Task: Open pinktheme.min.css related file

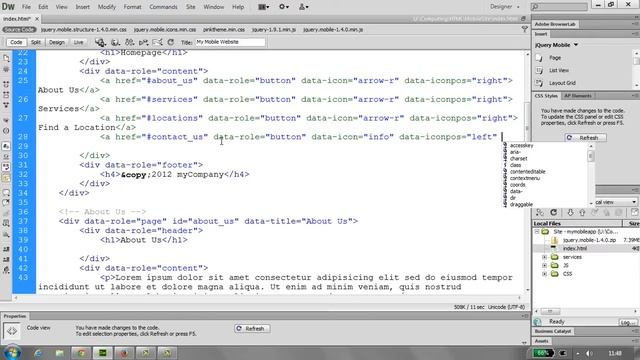Action: (224, 29)
